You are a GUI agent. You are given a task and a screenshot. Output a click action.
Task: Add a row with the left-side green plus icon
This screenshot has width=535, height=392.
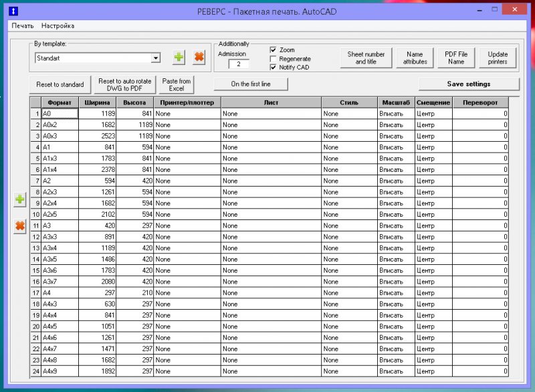pyautogui.click(x=20, y=199)
